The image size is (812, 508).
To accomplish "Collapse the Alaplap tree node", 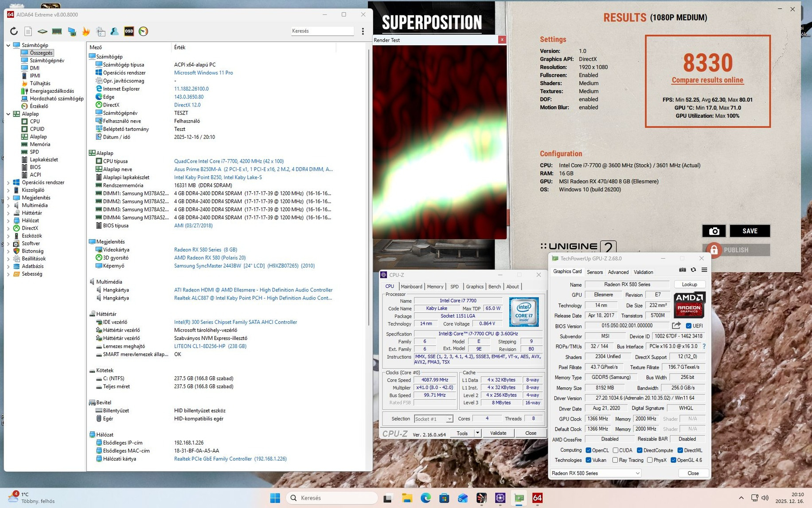I will tap(8, 114).
